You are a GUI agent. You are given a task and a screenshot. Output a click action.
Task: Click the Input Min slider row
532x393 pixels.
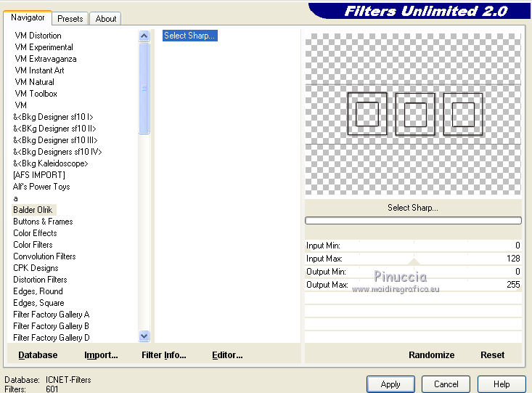click(x=413, y=246)
